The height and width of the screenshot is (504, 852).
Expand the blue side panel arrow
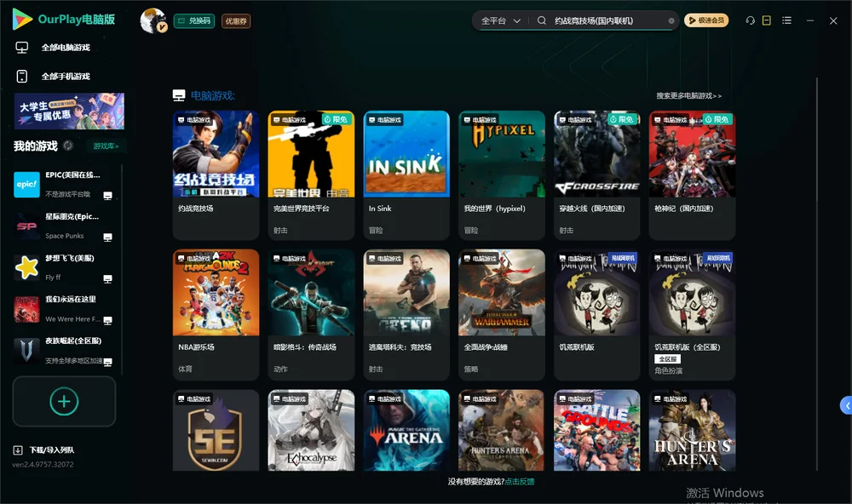pyautogui.click(x=846, y=406)
